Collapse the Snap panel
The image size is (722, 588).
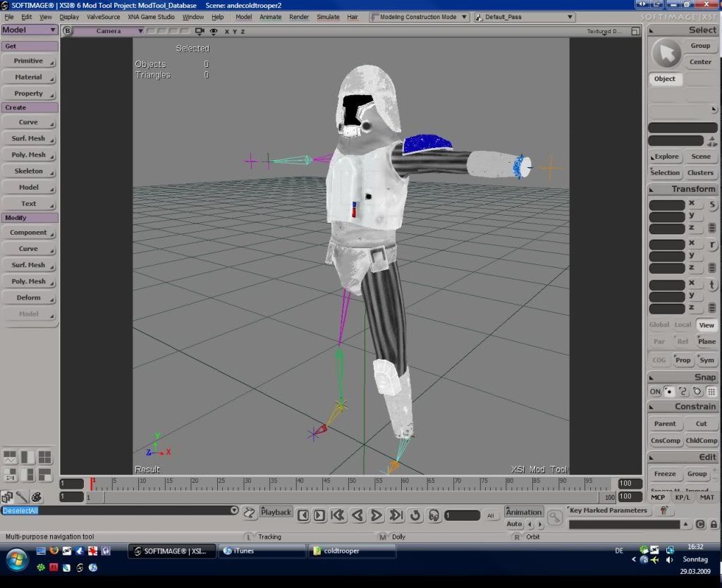[651, 378]
